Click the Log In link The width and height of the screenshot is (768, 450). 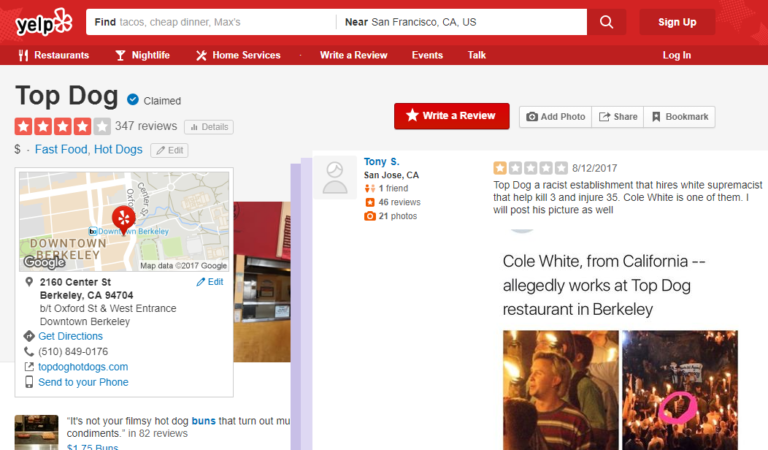(x=676, y=55)
